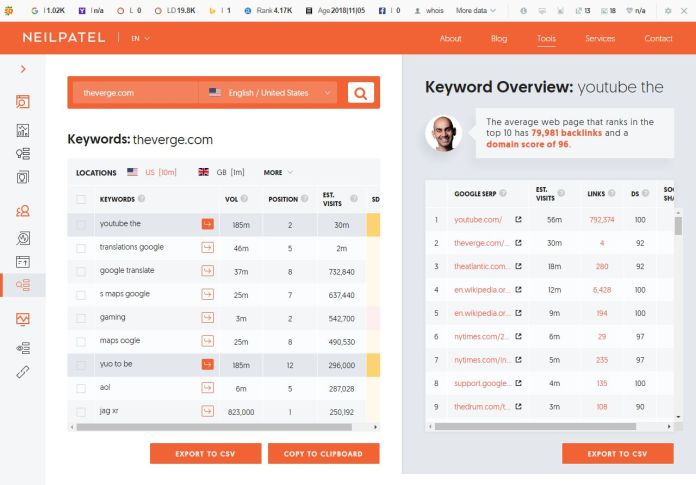Check the 'aol' row checkbox
696x485 pixels.
click(x=81, y=388)
